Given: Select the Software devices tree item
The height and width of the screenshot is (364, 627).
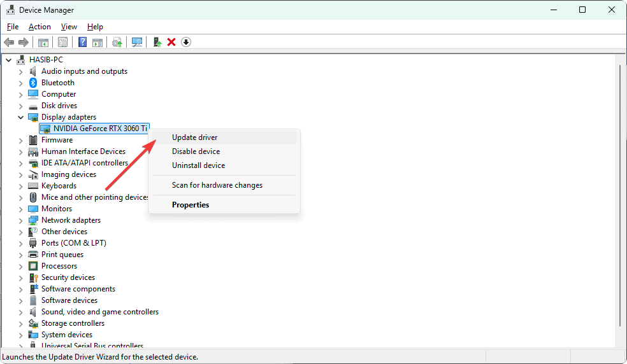Looking at the screenshot, I should [x=69, y=300].
